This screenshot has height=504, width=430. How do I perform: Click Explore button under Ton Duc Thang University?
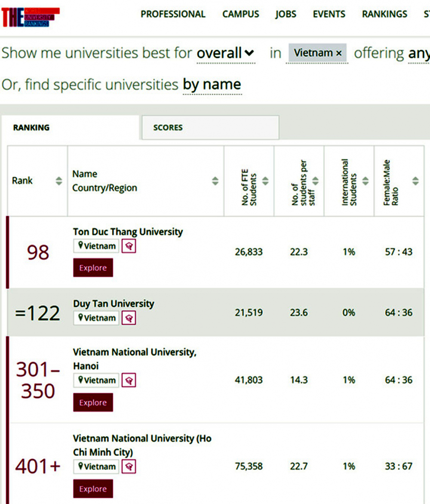click(93, 267)
